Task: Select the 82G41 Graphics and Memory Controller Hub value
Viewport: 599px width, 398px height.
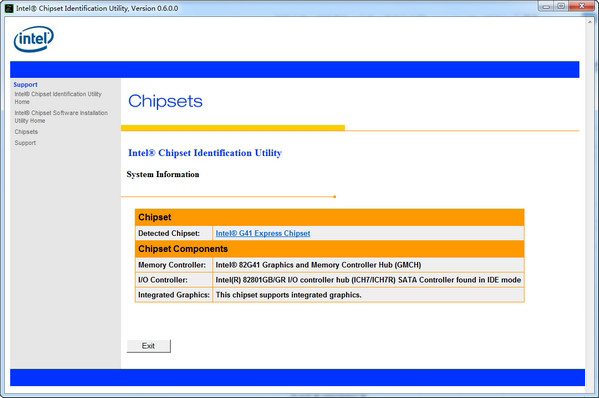Action: pos(318,265)
